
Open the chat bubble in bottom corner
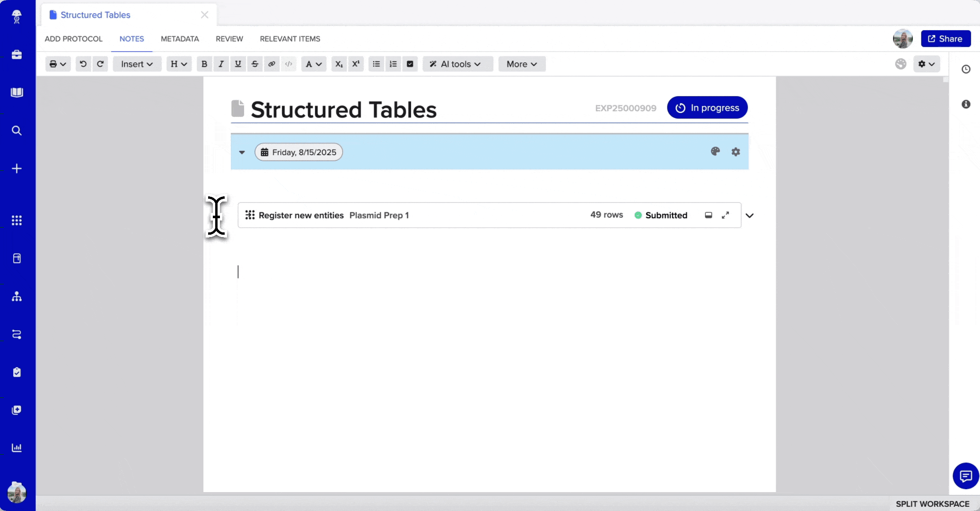pyautogui.click(x=965, y=476)
